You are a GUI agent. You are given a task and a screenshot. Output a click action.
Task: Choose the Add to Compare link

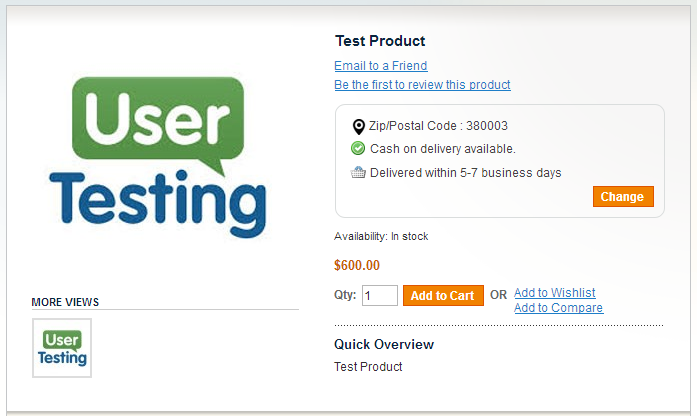click(558, 308)
